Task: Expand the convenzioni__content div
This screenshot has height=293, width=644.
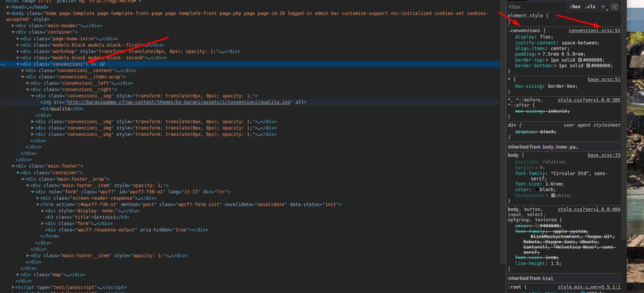Action: click(x=23, y=71)
